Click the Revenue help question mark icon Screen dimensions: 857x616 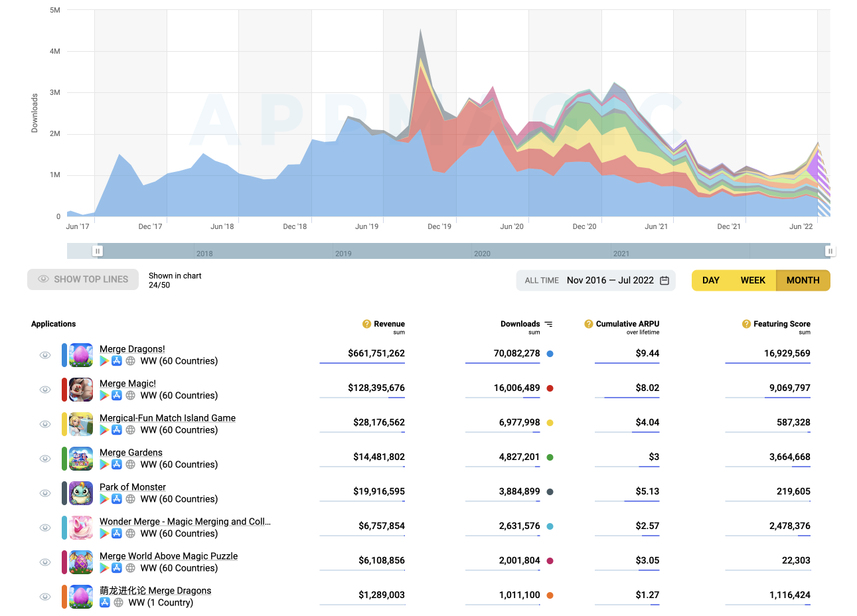(x=366, y=324)
